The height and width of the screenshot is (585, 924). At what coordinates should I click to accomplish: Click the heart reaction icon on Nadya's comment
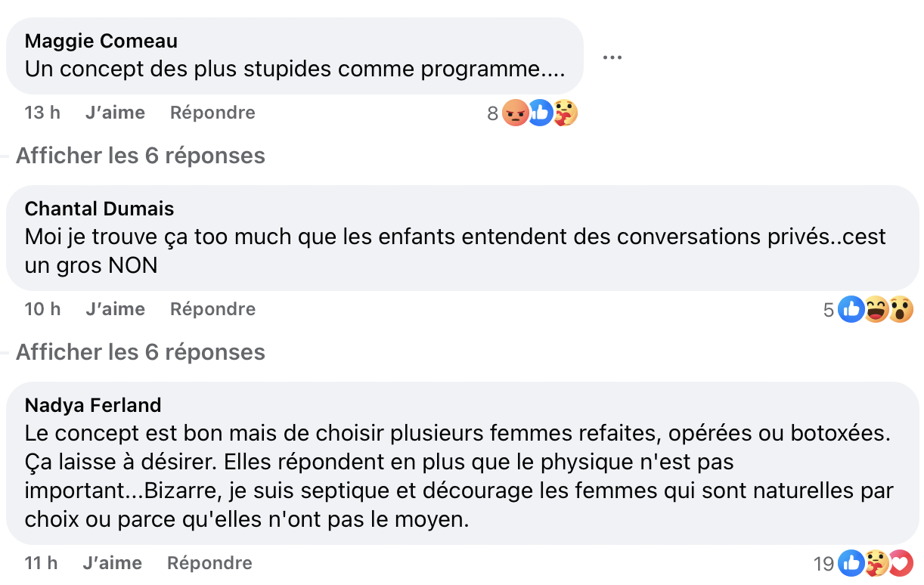[901, 562]
